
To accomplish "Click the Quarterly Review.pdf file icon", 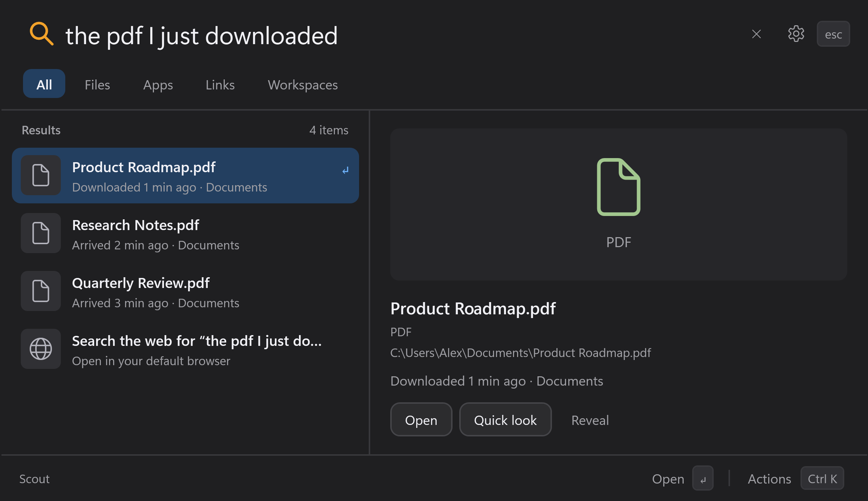I will [x=41, y=291].
